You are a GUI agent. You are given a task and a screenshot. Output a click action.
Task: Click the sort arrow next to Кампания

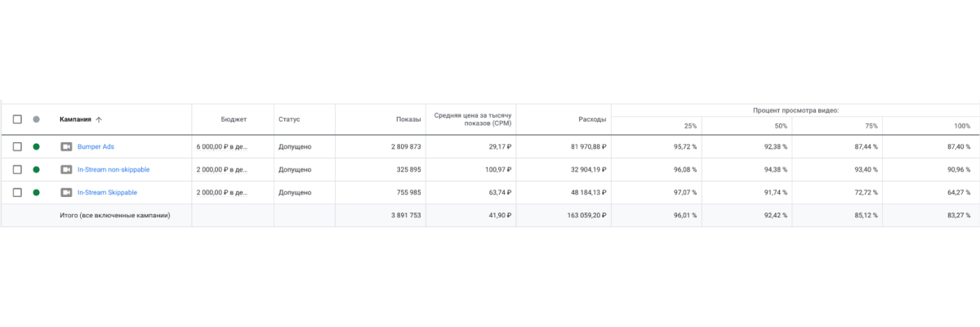(99, 119)
